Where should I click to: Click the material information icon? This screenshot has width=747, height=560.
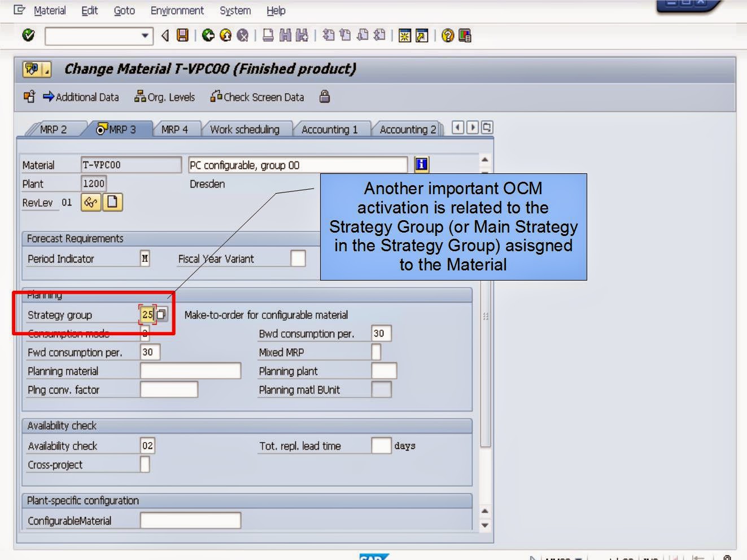coord(420,164)
